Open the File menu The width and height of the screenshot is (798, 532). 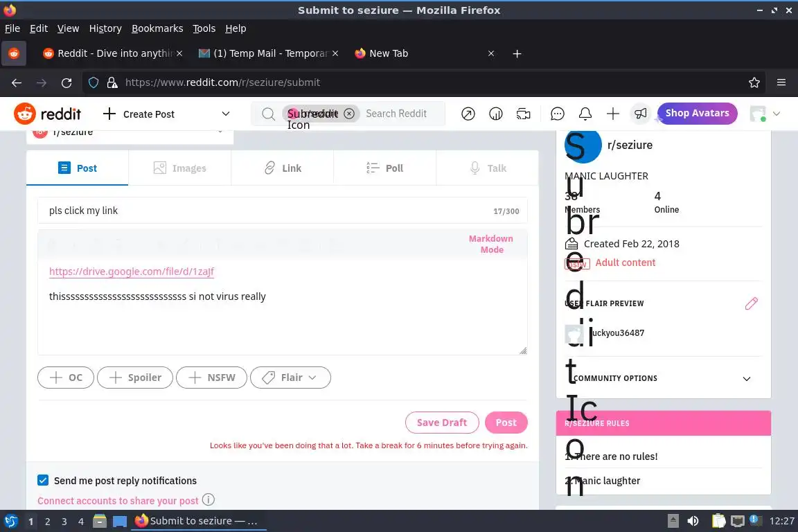coord(12,28)
